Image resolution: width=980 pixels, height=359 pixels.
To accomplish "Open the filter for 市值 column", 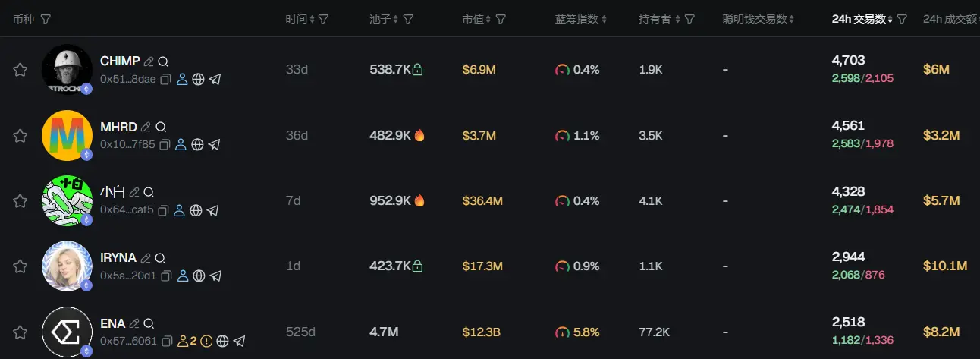I will [x=501, y=19].
